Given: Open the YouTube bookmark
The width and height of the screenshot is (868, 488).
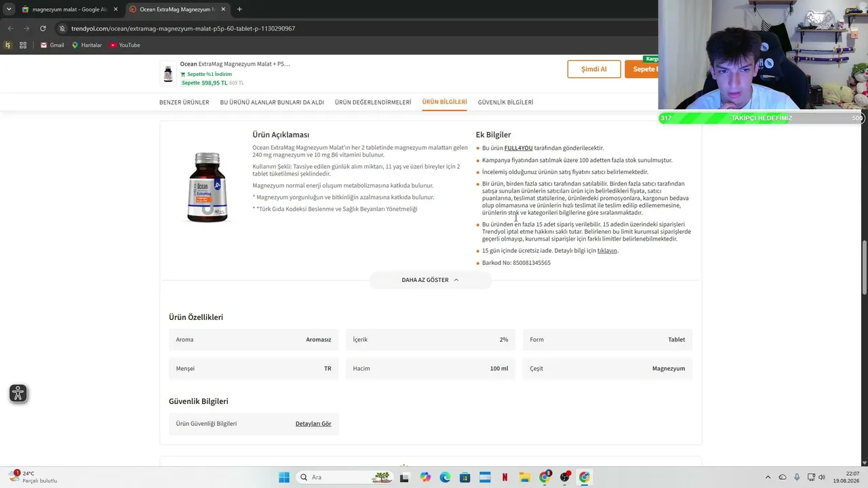Looking at the screenshot, I should point(125,45).
